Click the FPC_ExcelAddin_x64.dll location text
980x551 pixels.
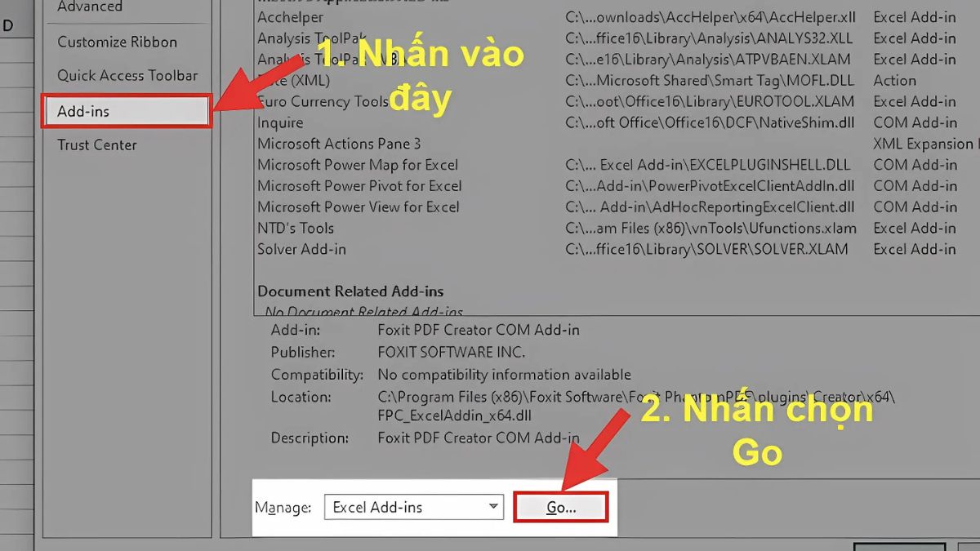(x=454, y=415)
